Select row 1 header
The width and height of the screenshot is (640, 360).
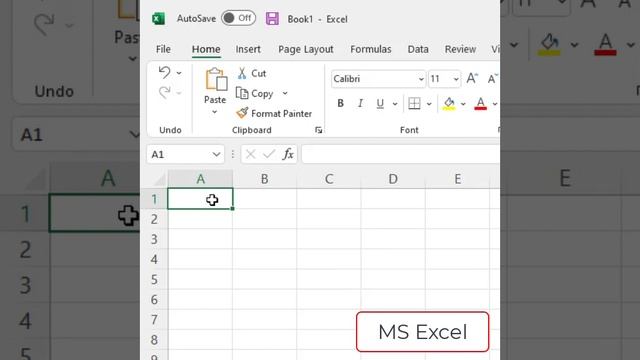[x=154, y=199]
